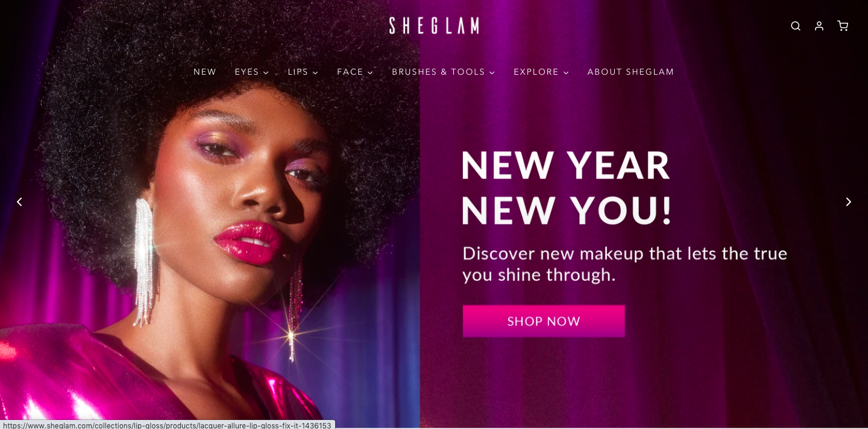
Task: Click the pink SHOP NOW button
Action: click(x=544, y=321)
